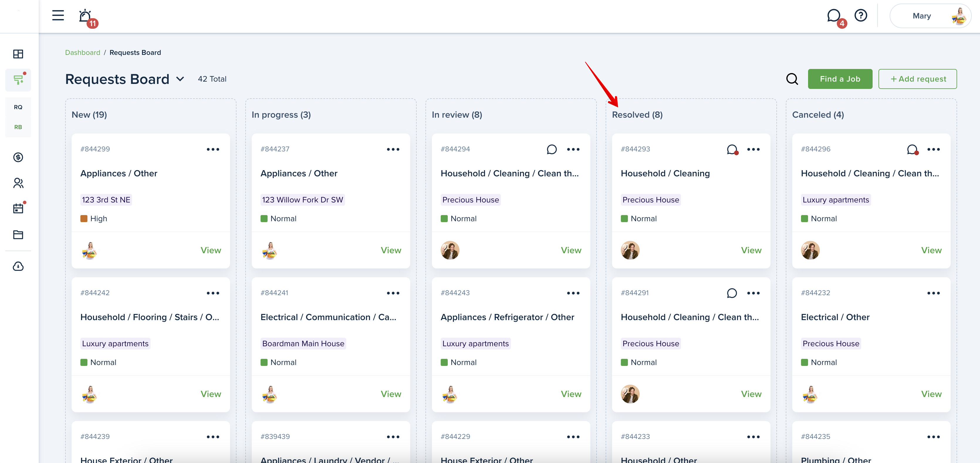The image size is (980, 463).
Task: Go to RB sidebar submenu item
Action: coord(18,127)
